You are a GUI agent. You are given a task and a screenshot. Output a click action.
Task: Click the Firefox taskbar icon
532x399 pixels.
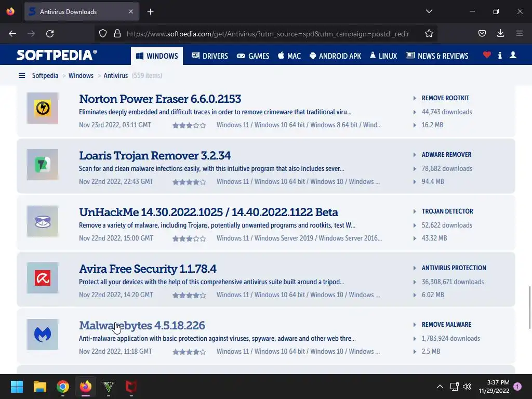tap(86, 387)
